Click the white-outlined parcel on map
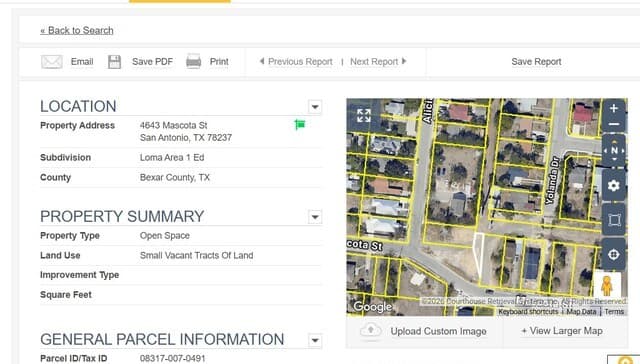Screen dimensions: 640x364 pos(478,257)
